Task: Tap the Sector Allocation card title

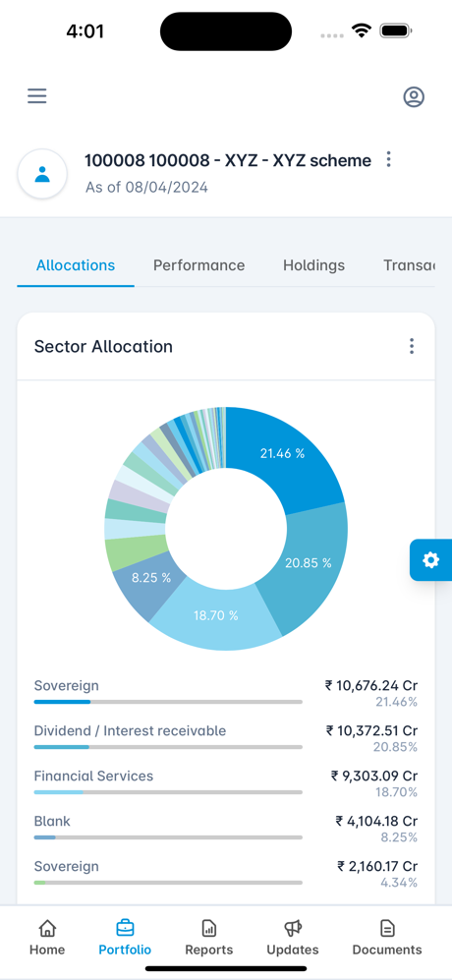Action: 103,346
